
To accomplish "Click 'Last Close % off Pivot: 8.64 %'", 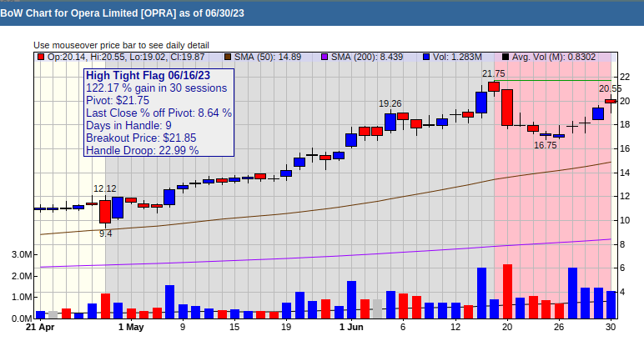I will point(158,113).
